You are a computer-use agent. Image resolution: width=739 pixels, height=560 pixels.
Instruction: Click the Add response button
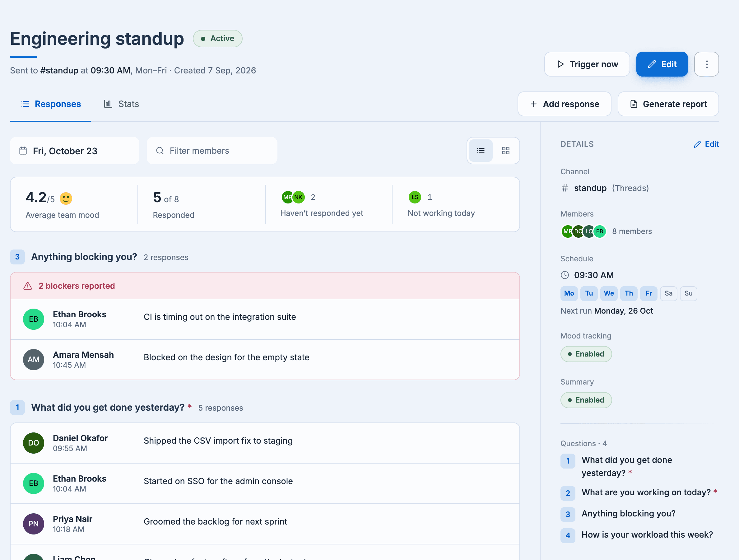[564, 104]
